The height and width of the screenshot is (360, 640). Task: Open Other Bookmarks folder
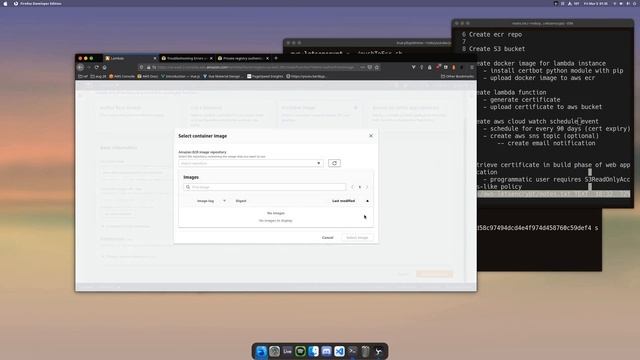(457, 76)
